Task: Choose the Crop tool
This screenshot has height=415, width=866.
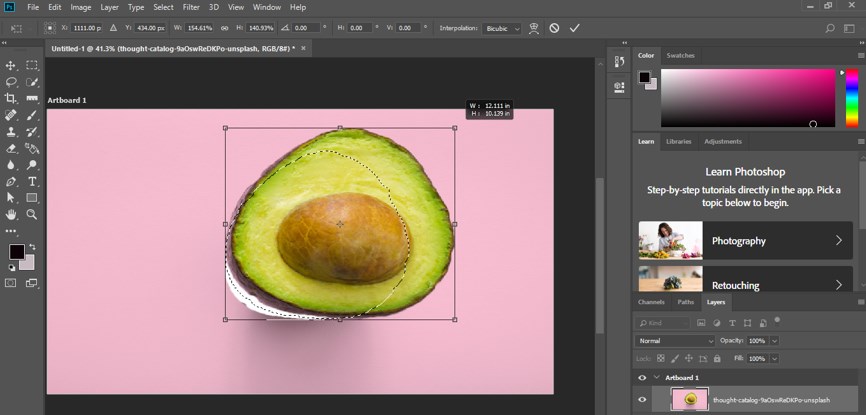Action: tap(11, 98)
